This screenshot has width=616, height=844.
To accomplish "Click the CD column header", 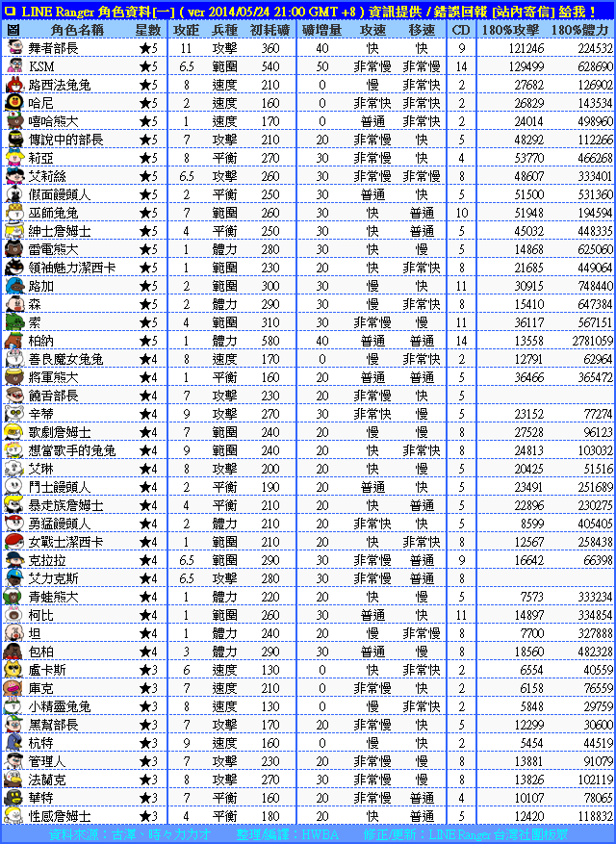I will [461, 30].
